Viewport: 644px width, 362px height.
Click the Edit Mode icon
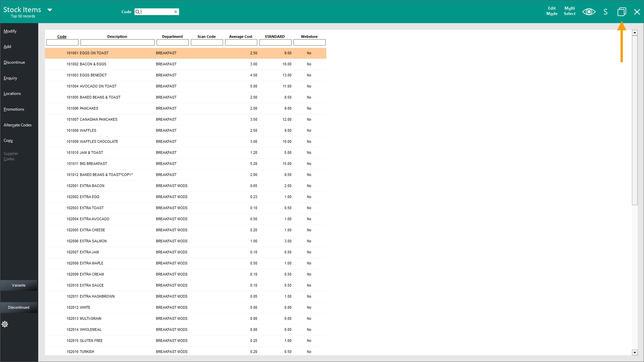tap(552, 11)
